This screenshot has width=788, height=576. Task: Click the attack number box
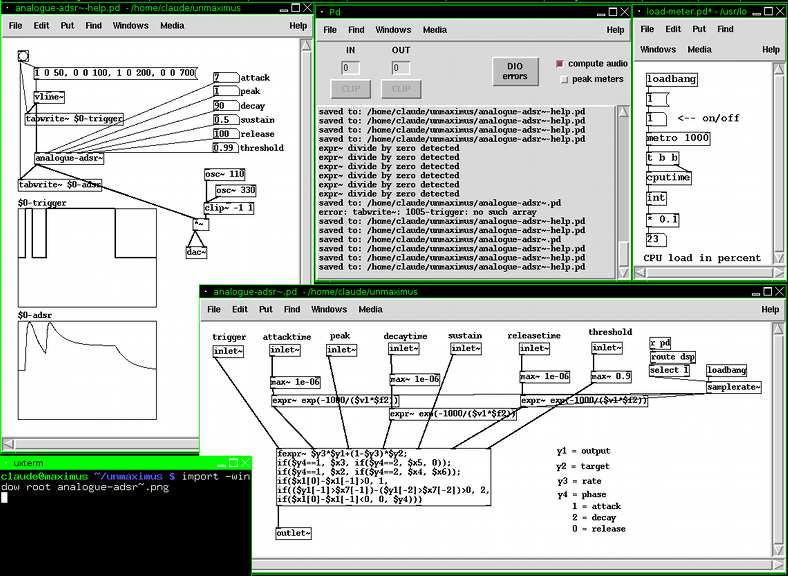coord(226,77)
